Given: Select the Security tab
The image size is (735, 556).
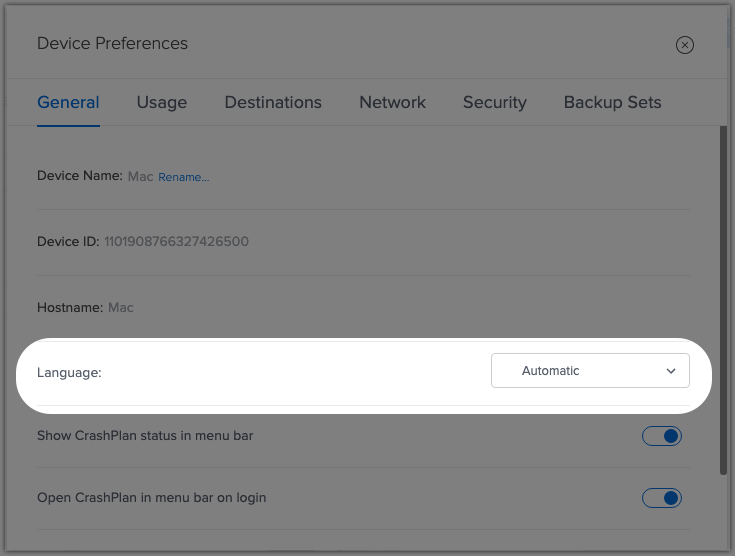Looking at the screenshot, I should coord(495,102).
